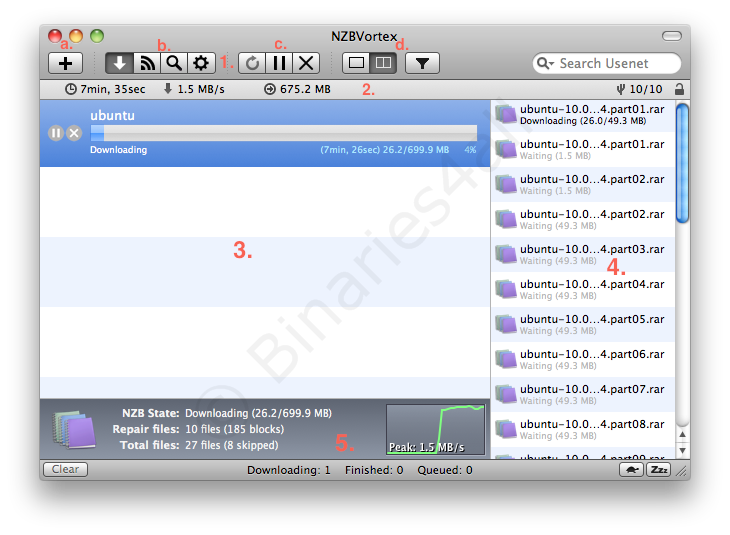
Task: Click the plus button to add NZB
Action: click(65, 63)
